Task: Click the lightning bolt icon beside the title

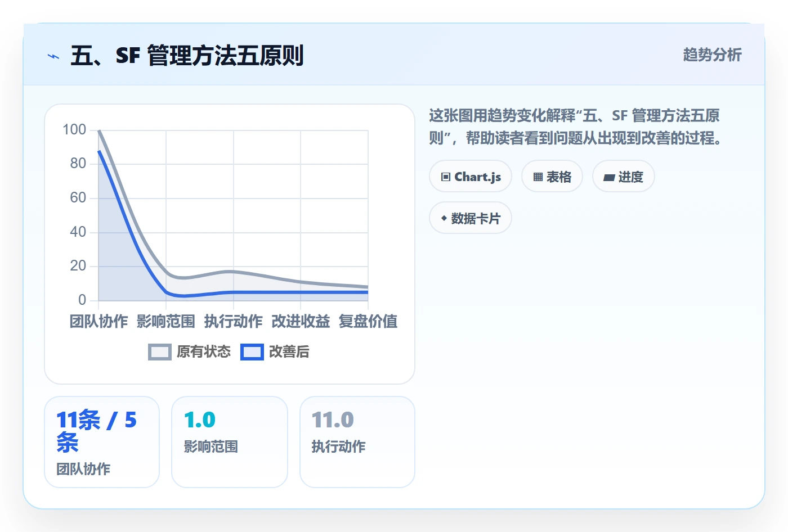Action: tap(53, 56)
